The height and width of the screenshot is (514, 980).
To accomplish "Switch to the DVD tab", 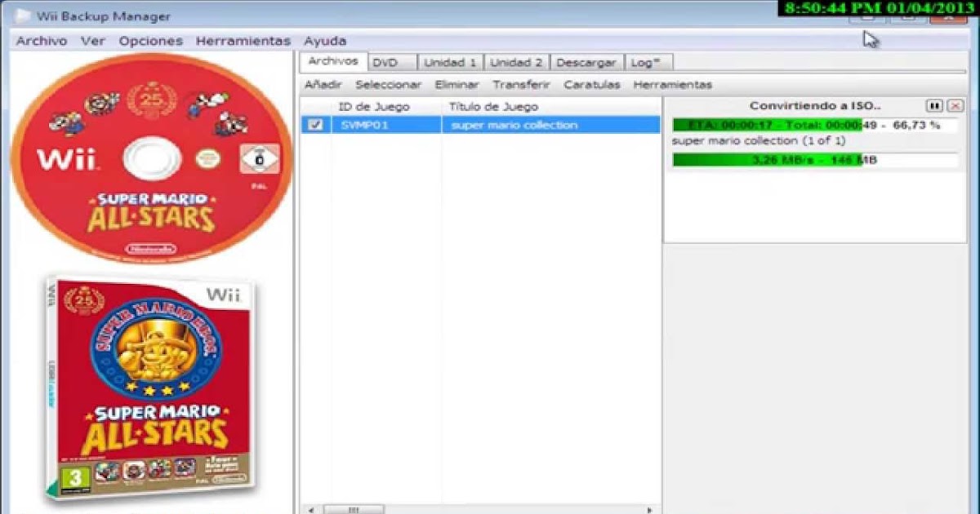I will click(x=392, y=62).
